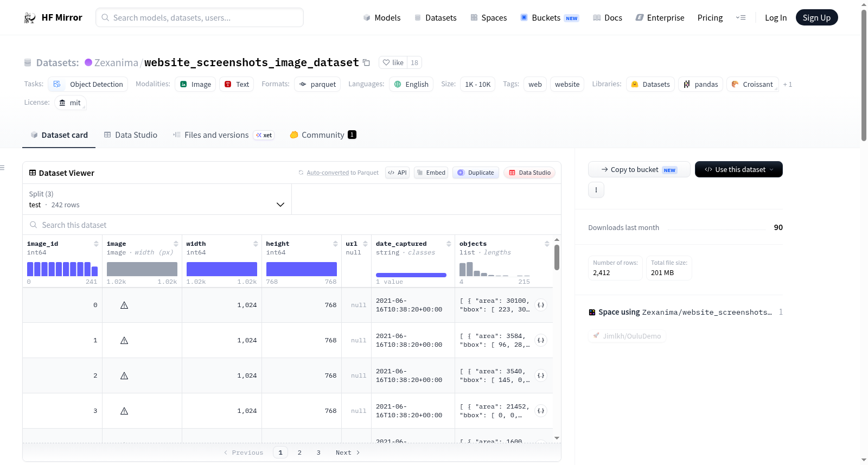Go to page 2 of the table
This screenshot has height=465, width=868.
(299, 453)
